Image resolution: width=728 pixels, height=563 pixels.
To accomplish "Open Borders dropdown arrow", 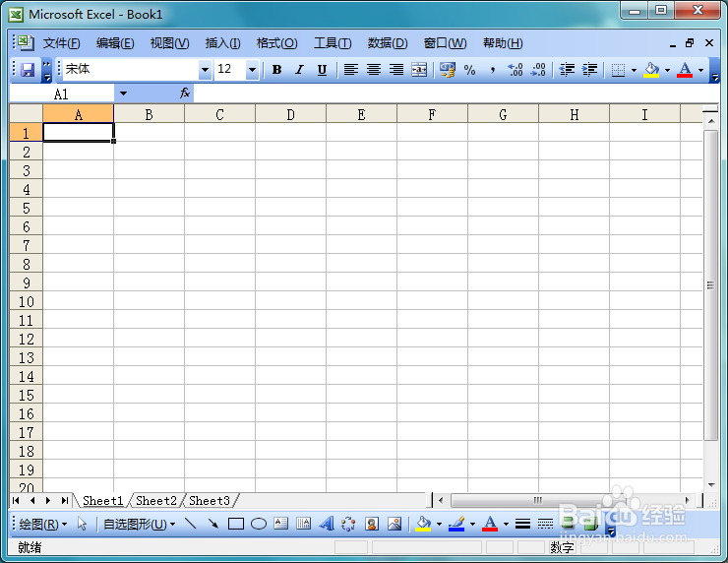I will click(634, 70).
